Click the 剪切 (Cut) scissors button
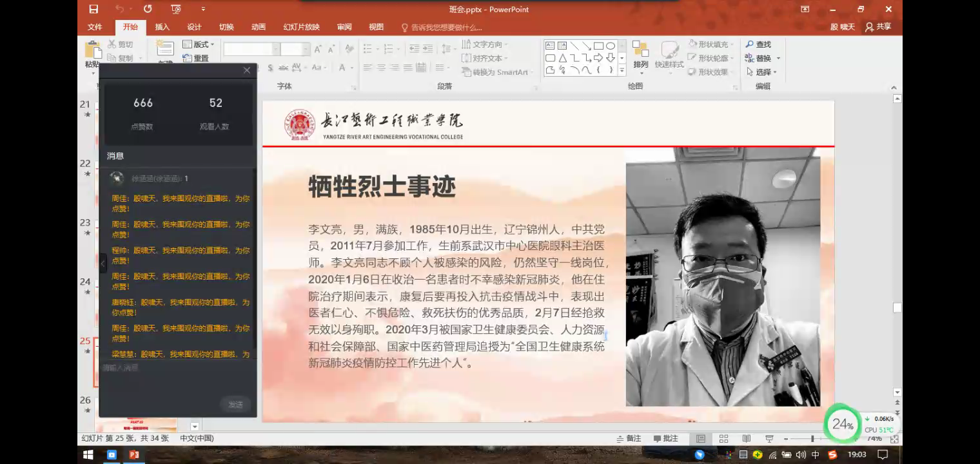The image size is (980, 464). click(120, 44)
